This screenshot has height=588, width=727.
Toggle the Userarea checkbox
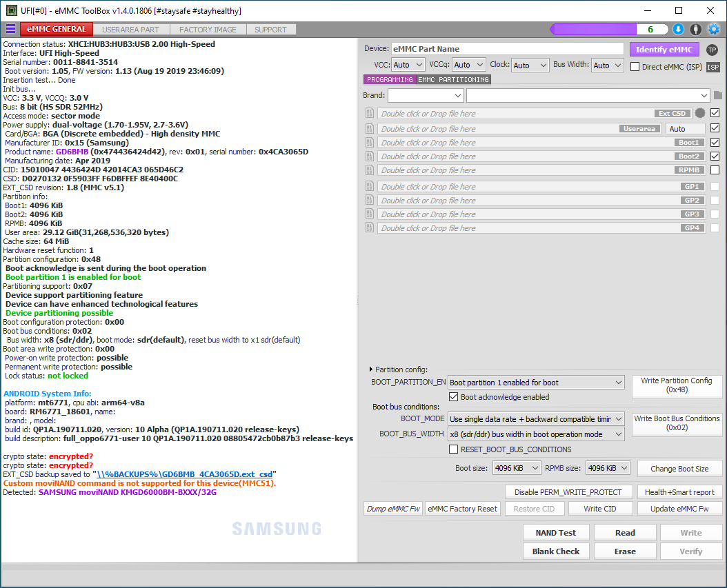[715, 128]
